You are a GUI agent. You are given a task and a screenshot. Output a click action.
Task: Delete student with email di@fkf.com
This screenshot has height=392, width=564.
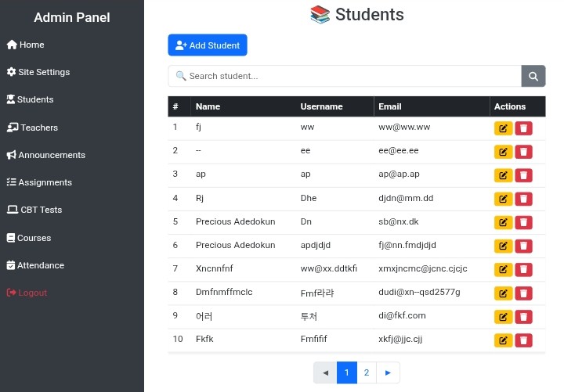click(x=523, y=316)
